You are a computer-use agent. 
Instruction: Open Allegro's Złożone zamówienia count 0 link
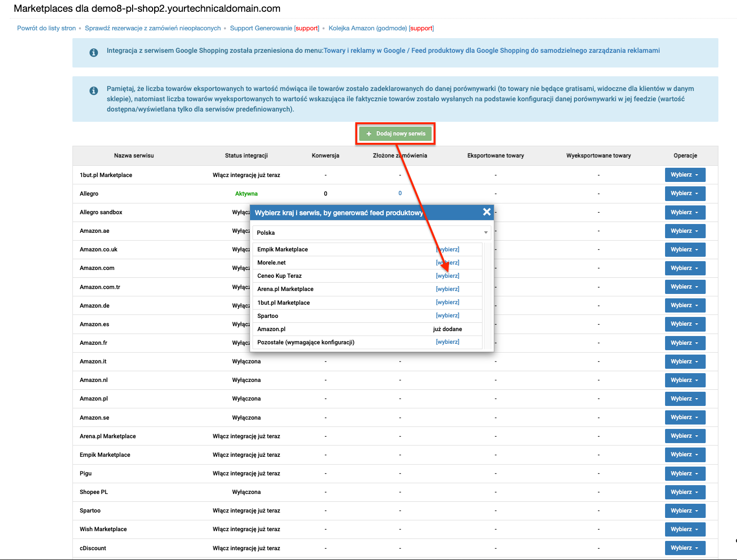point(400,193)
